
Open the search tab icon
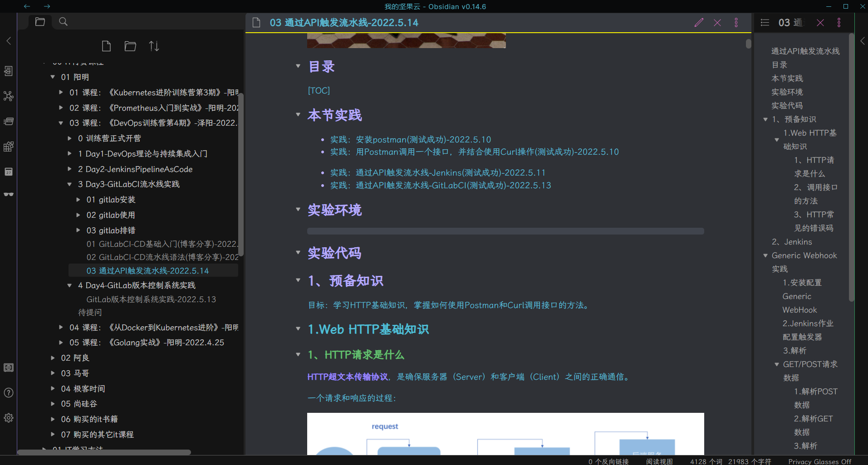click(64, 21)
